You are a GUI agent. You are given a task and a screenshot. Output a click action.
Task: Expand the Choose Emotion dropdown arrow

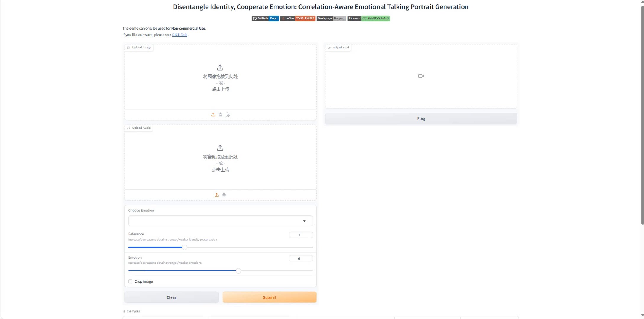(304, 221)
